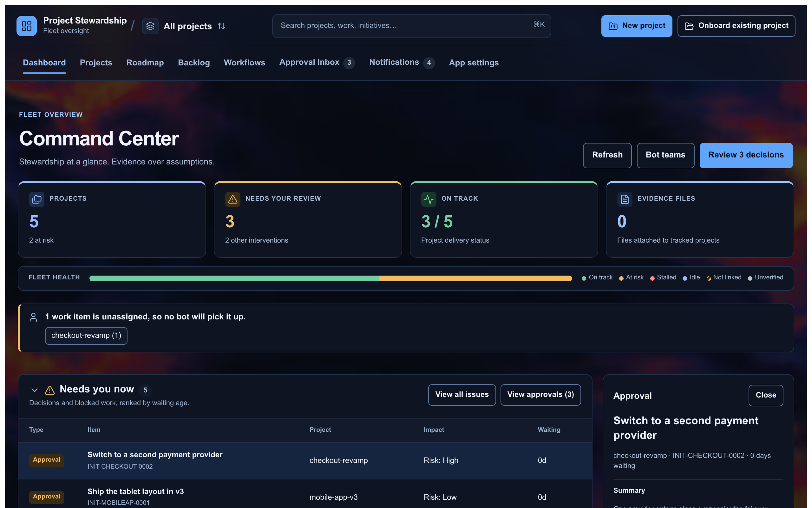Click the Evidence Files document icon

(625, 199)
